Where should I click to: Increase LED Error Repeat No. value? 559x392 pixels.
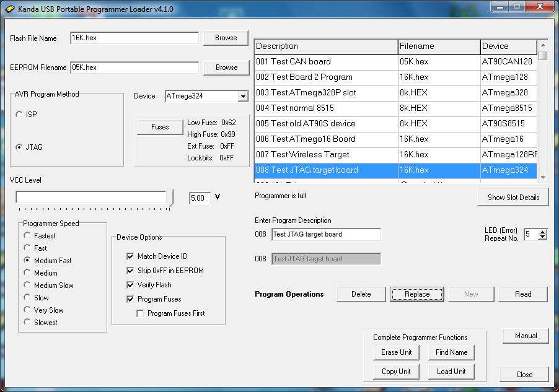[543, 232]
